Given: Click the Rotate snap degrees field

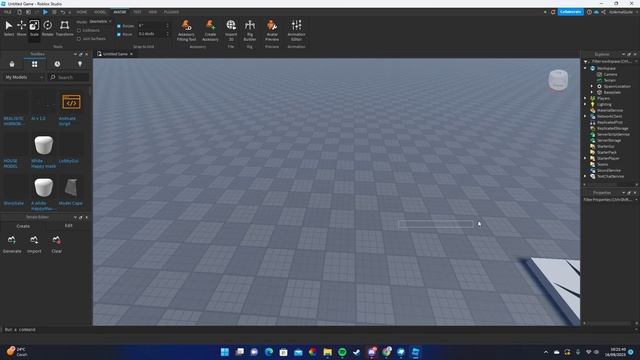Looking at the screenshot, I should 153,26.
